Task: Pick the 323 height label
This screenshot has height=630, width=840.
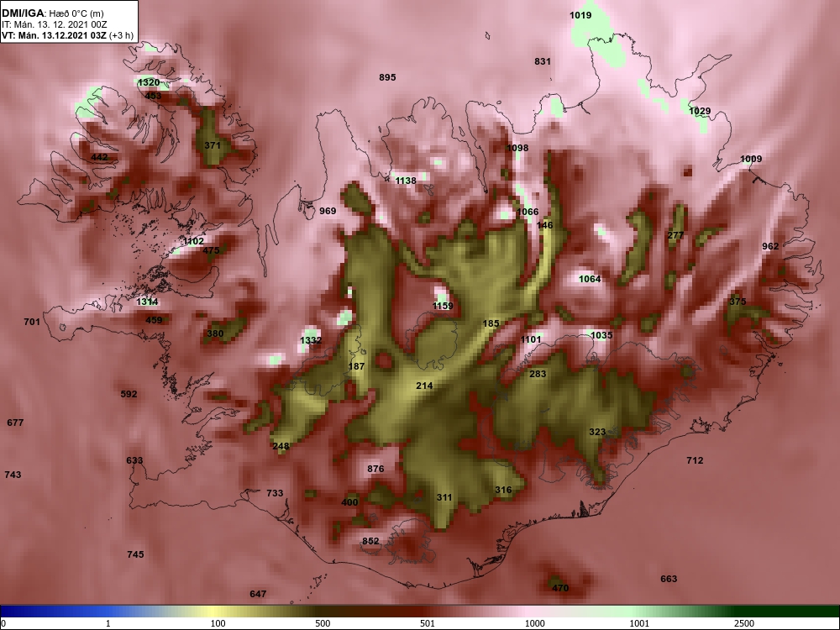Action: [597, 432]
